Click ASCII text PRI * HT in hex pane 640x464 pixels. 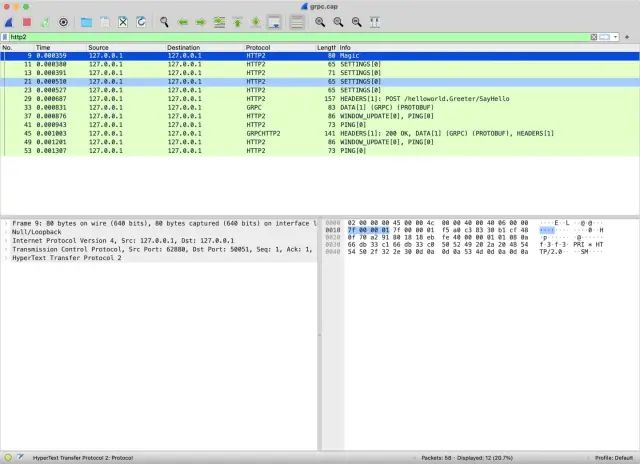588,244
